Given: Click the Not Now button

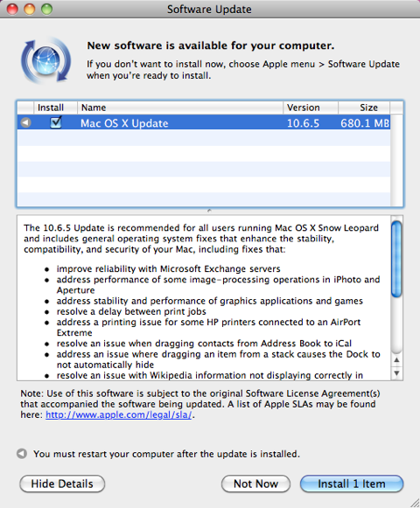Looking at the screenshot, I should point(255,484).
